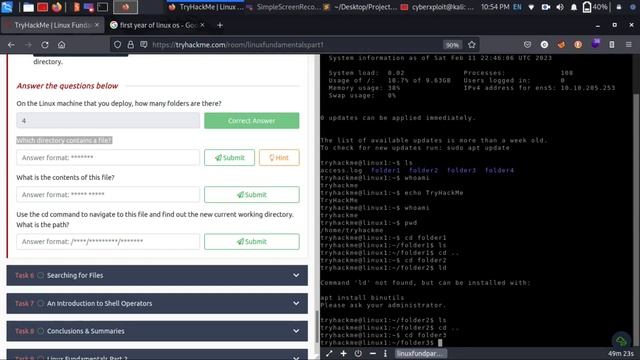Close the 'first year of linux os' tab

click(202, 25)
